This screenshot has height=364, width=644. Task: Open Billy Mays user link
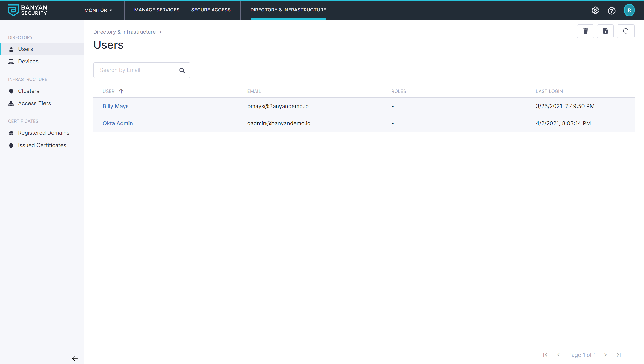[x=116, y=106]
